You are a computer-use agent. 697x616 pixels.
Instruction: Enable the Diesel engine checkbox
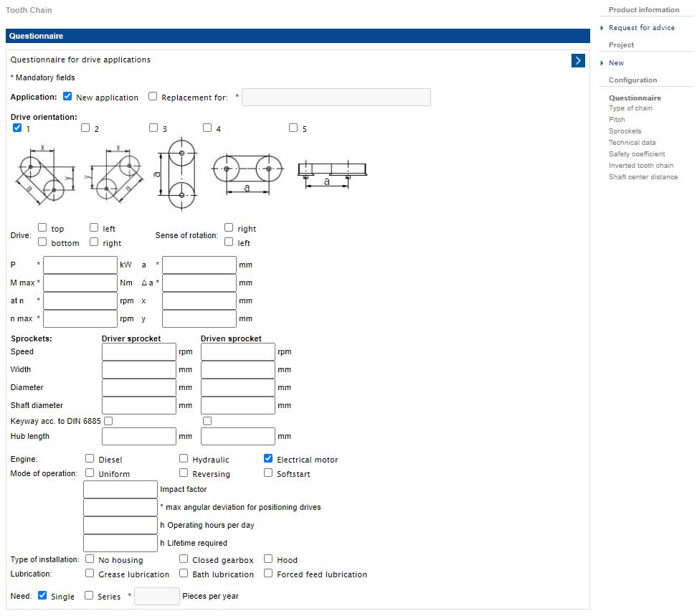click(90, 458)
